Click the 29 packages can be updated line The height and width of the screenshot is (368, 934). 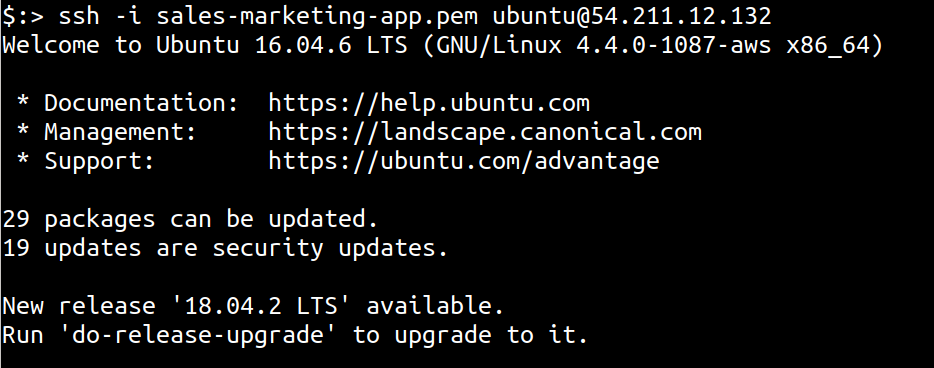click(190, 220)
